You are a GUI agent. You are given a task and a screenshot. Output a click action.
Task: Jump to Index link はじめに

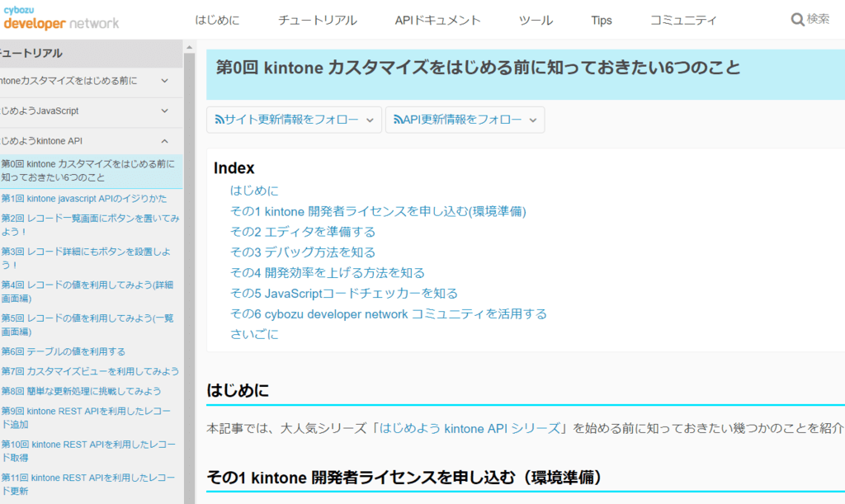point(254,191)
